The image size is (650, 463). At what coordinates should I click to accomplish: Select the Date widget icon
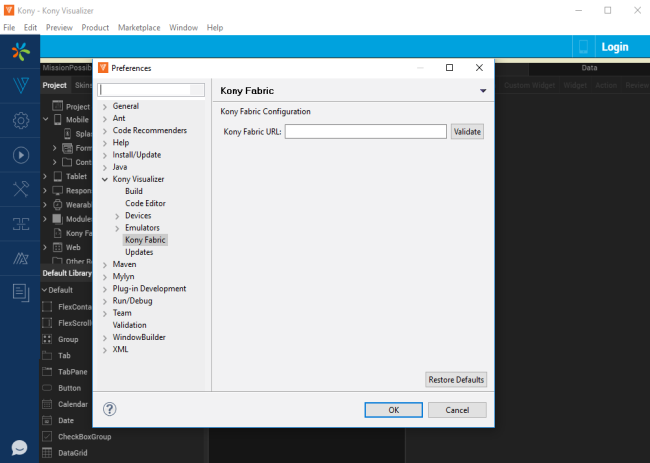click(47, 420)
